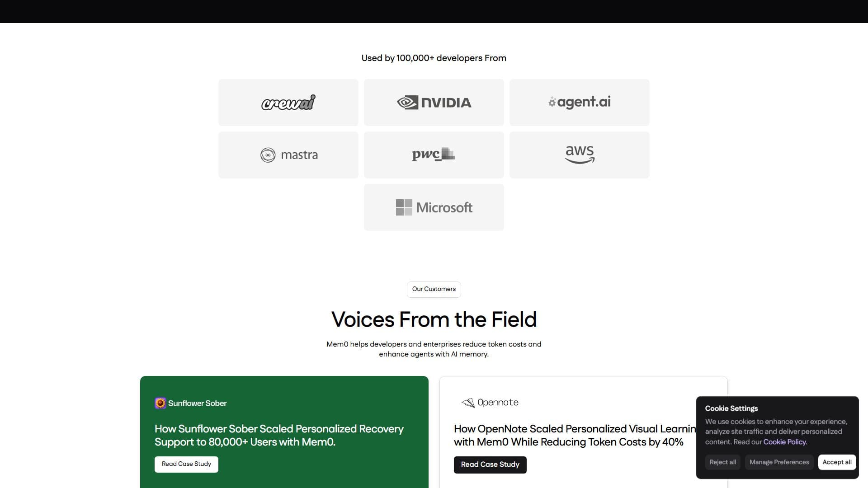The image size is (868, 488).
Task: Open the Sunflower Sober Read Case Study button
Action: 186,464
